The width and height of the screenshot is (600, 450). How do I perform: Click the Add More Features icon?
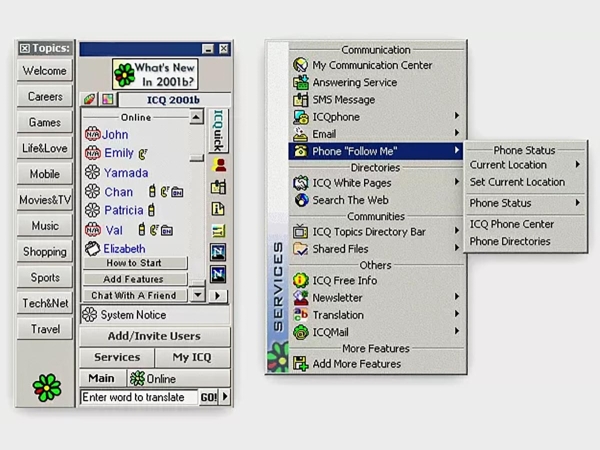[300, 364]
